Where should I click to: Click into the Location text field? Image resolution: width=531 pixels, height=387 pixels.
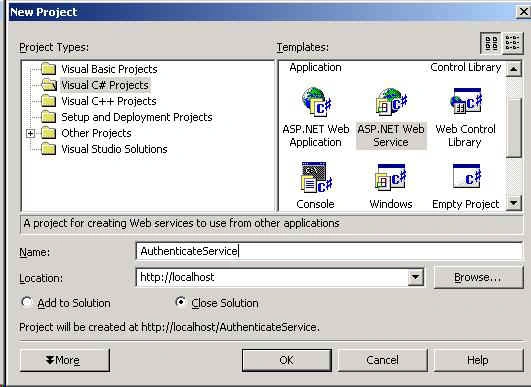tap(272, 278)
